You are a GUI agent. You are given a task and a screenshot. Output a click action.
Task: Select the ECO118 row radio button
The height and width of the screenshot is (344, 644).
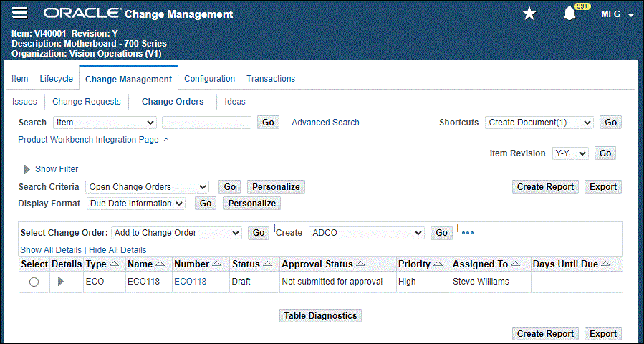pyautogui.click(x=34, y=282)
